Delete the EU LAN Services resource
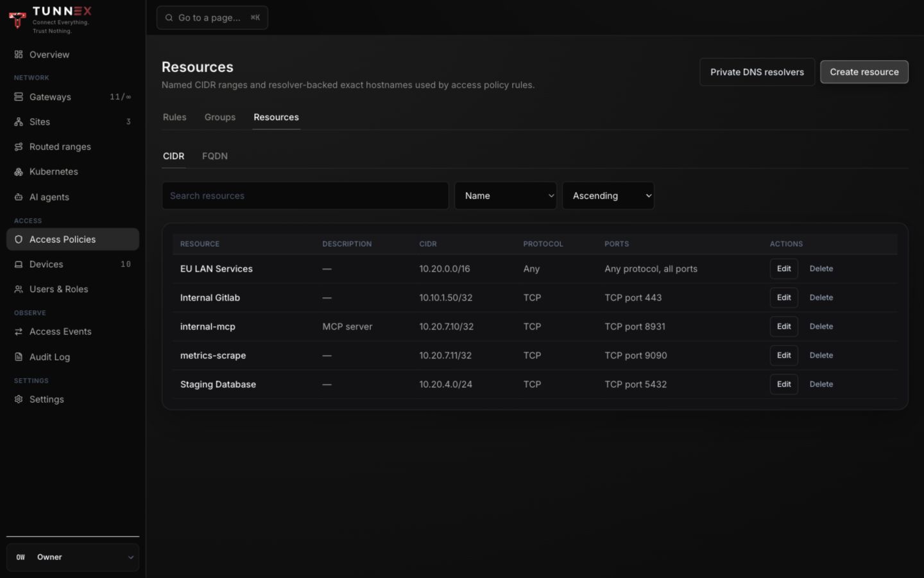Screen dimensions: 924x578 821,269
